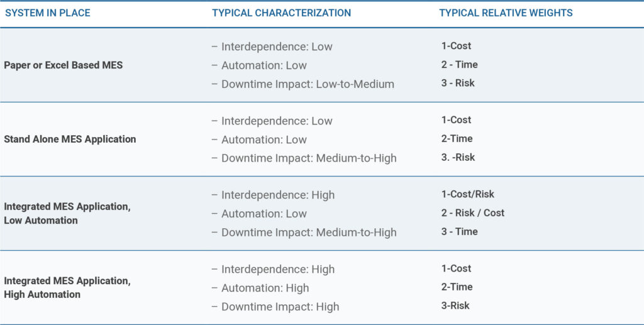Click Interdependence: High in Low Automation row
The width and height of the screenshot is (644, 325).
pyautogui.click(x=278, y=195)
